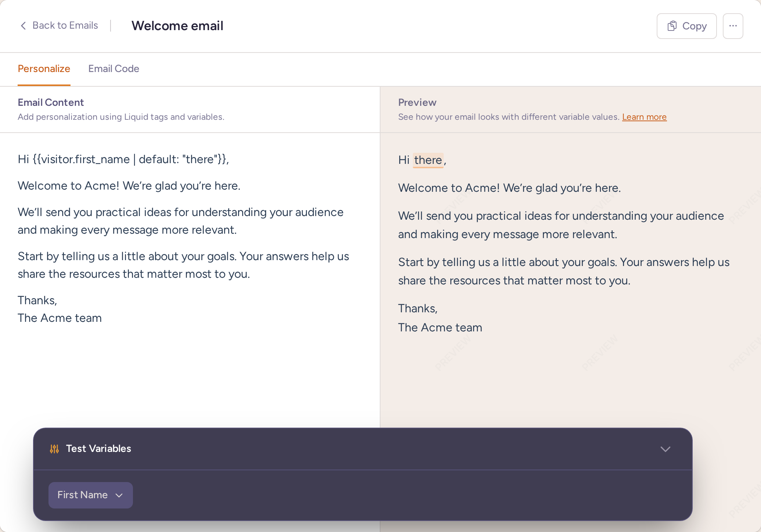Click the 'Email Content' heading
761x532 pixels.
51,103
